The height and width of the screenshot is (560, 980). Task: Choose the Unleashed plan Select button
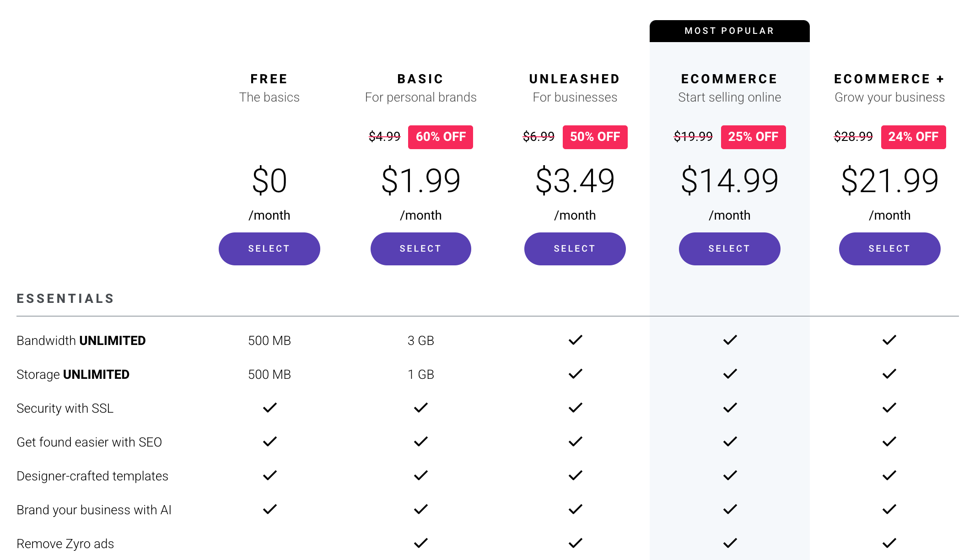[575, 248]
